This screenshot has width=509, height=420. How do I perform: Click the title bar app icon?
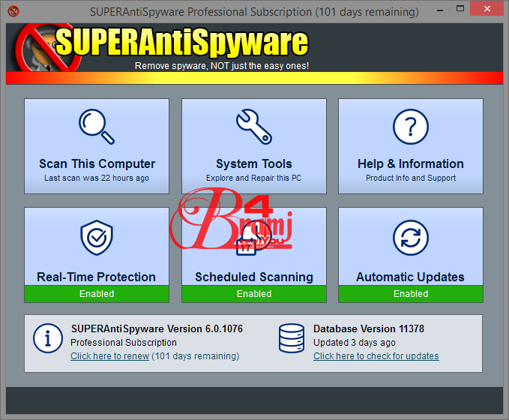click(x=13, y=11)
